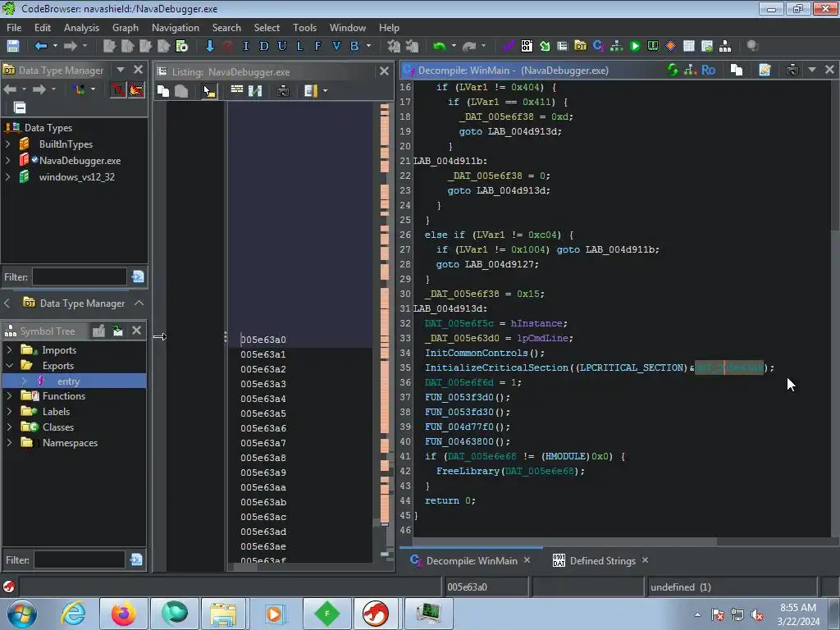Click the camera snapshot icon in Listing toolbar
Viewport: 840px width, 630px height.
point(283,91)
